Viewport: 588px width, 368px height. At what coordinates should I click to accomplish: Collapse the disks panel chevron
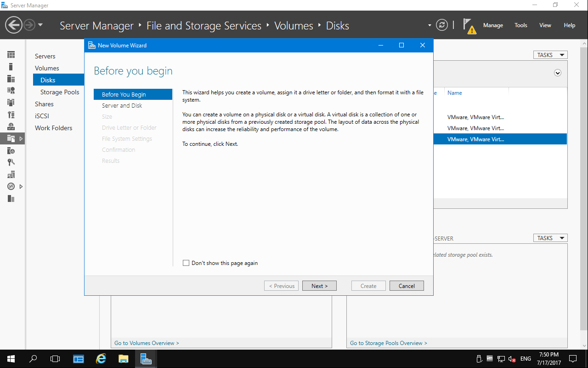558,73
